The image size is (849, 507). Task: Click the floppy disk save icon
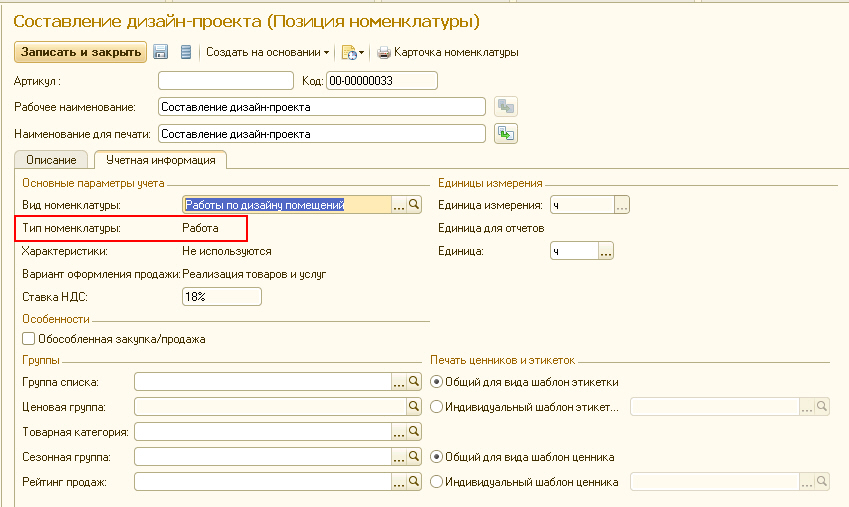[x=160, y=52]
